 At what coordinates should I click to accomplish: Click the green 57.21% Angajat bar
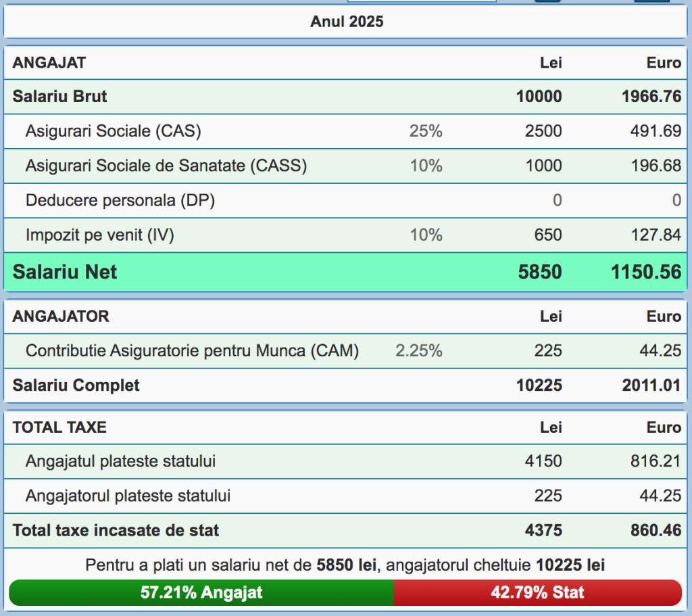coord(201,593)
